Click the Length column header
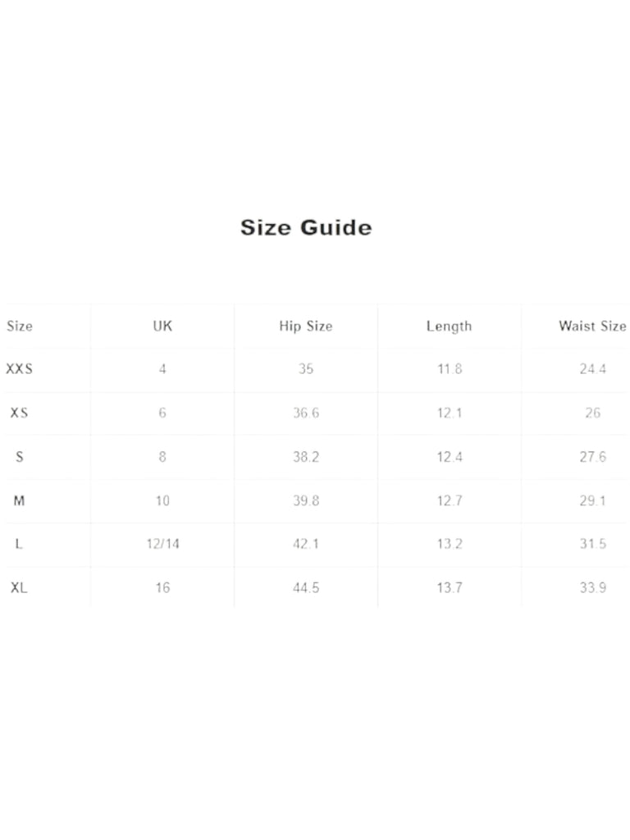This screenshot has height=840, width=630. point(449,326)
